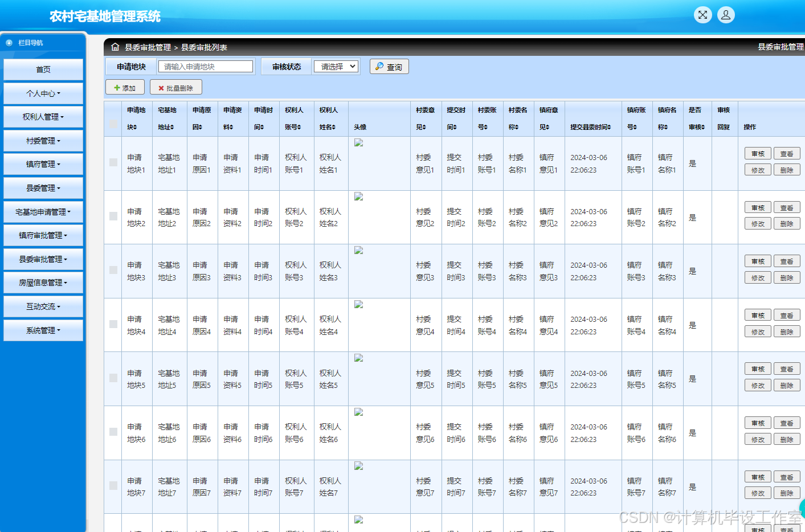Check the checkbox for row 申请地块1

pyautogui.click(x=113, y=162)
